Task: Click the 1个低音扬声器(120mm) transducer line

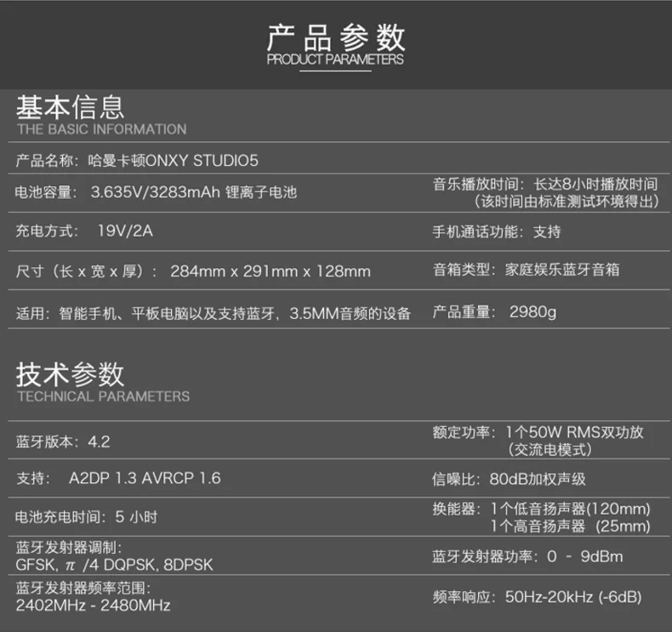Action: 571,509
